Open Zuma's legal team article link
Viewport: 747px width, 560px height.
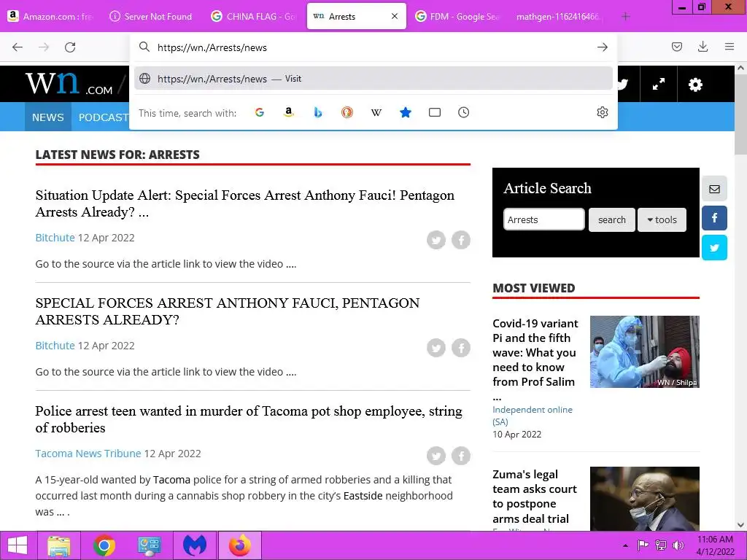pos(535,496)
